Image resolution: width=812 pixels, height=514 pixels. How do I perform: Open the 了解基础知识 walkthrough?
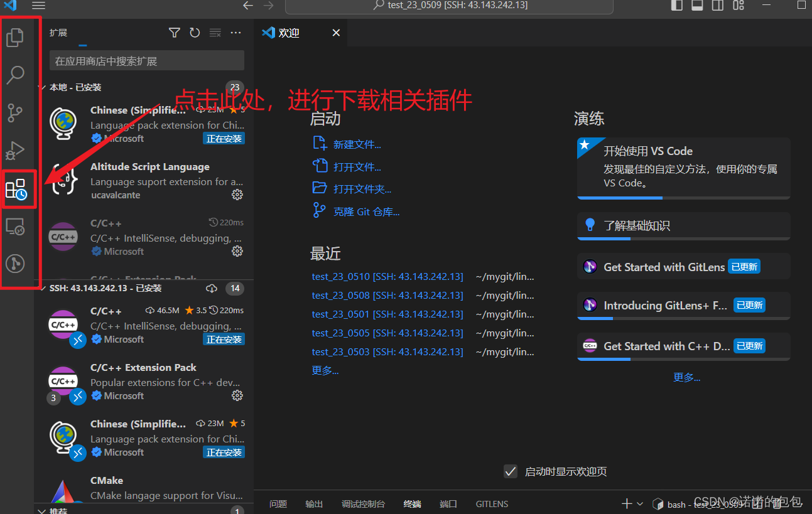[x=683, y=226]
